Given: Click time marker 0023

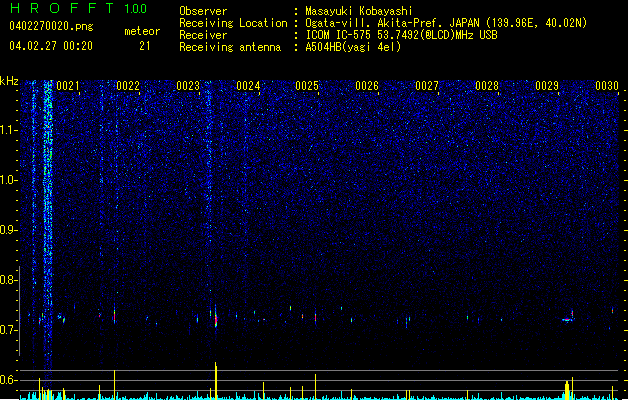Looking at the screenshot, I should pos(188,85).
